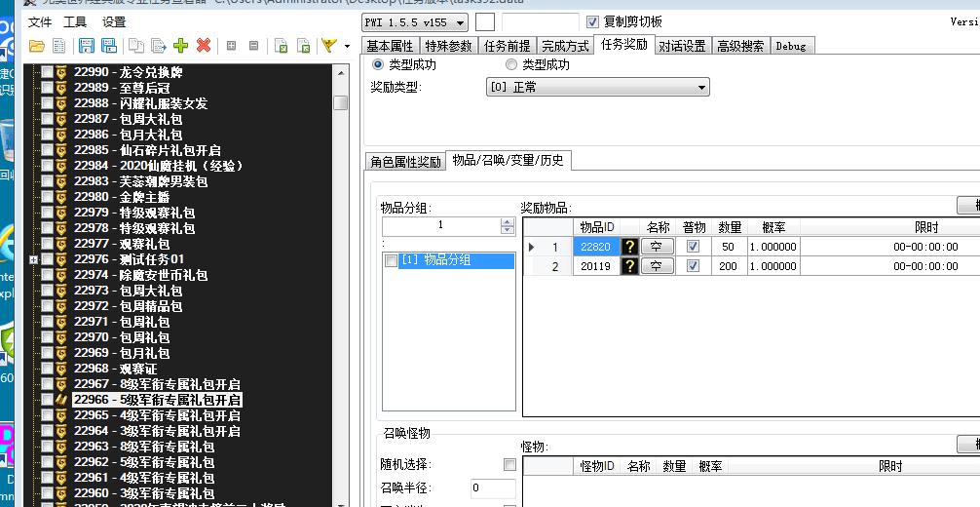The width and height of the screenshot is (980, 507).
Task: Switch to the 特殊参数 tab
Action: 449,46
